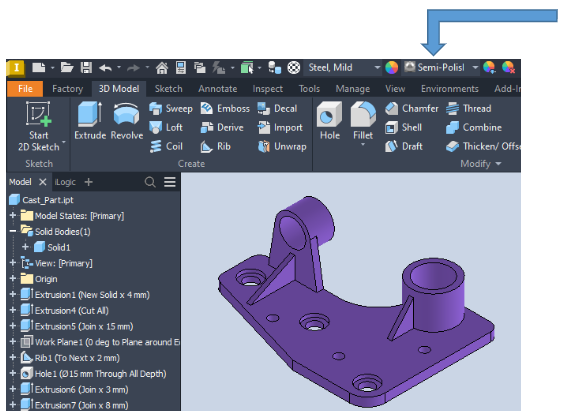Go to Home view icon

click(162, 67)
